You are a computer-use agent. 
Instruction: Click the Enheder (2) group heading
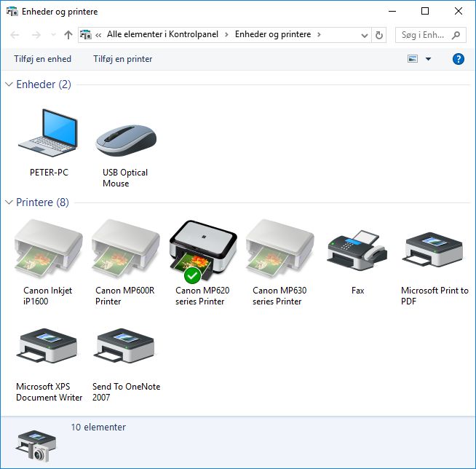tap(44, 84)
